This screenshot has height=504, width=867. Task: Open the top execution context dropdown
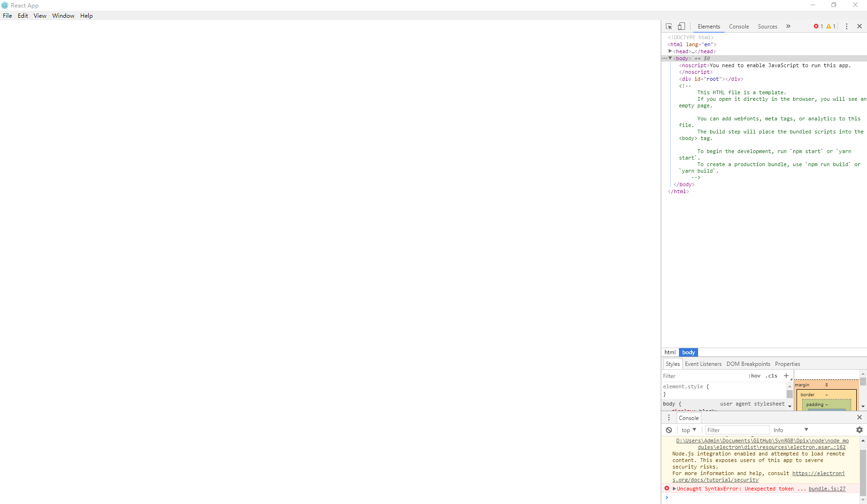[688, 430]
